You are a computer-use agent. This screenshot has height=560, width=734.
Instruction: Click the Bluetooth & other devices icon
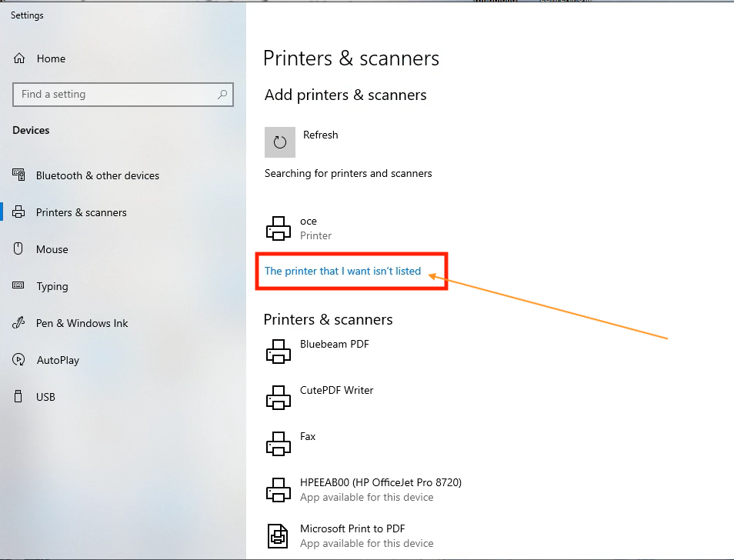pos(18,175)
